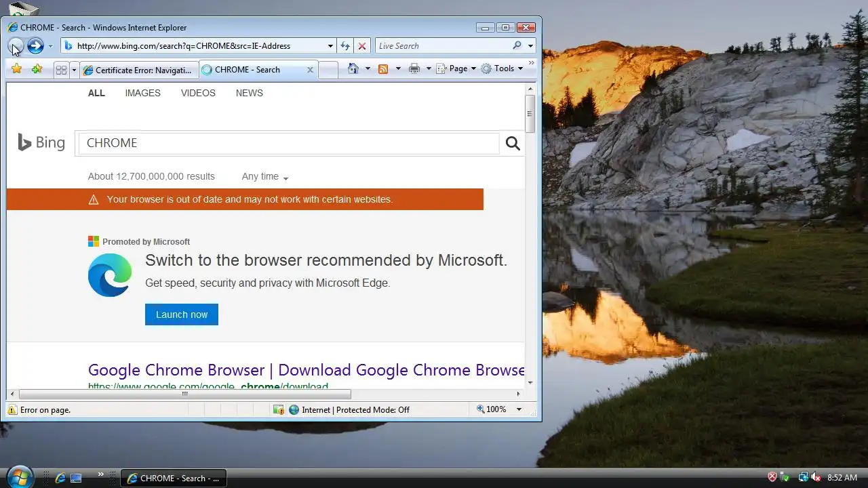The width and height of the screenshot is (868, 488).
Task: Open the Tools menu
Action: 502,68
